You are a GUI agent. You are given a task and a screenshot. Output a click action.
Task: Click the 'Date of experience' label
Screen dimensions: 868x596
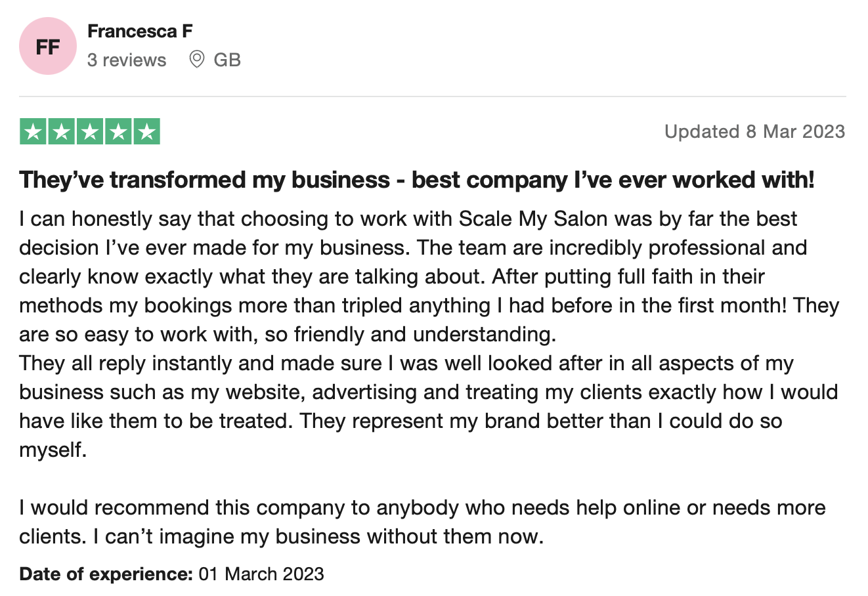point(106,574)
